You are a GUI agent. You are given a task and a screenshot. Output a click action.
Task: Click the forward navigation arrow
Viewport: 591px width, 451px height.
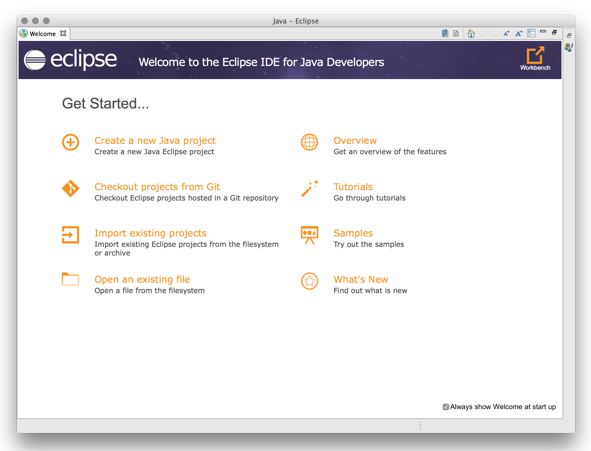pos(495,34)
